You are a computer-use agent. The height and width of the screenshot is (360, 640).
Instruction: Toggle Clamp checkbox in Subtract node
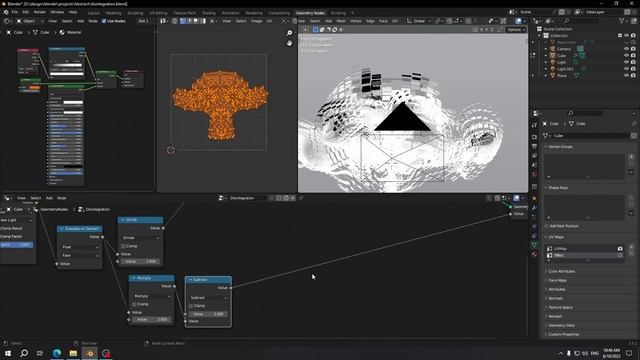pyautogui.click(x=191, y=306)
